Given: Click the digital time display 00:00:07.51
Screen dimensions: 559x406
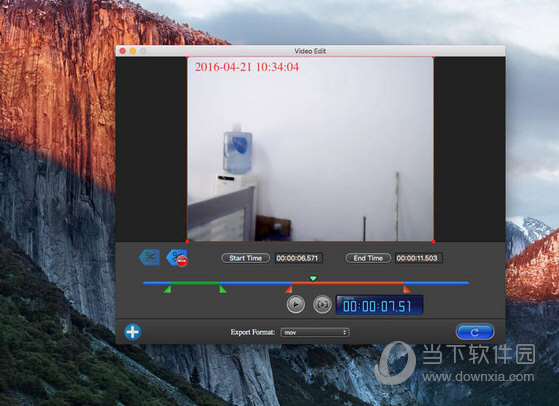Looking at the screenshot, I should (x=379, y=305).
